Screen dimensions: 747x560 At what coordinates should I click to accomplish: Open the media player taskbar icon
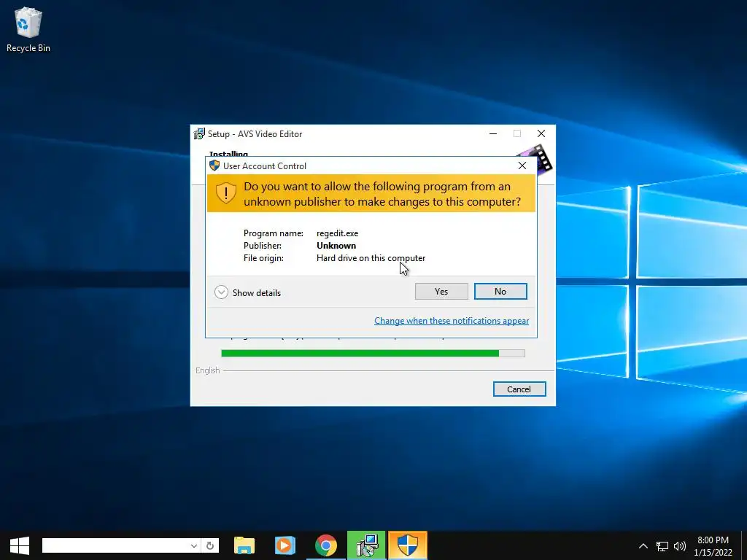[285, 545]
